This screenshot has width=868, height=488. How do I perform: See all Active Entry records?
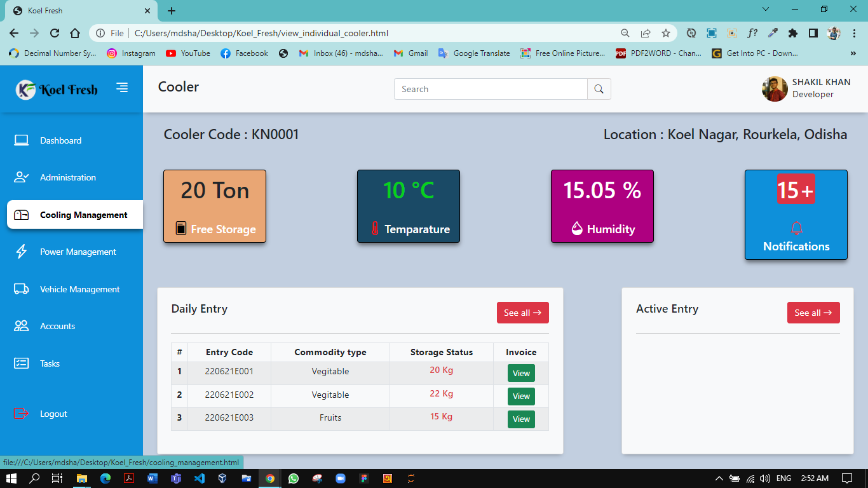(x=813, y=313)
